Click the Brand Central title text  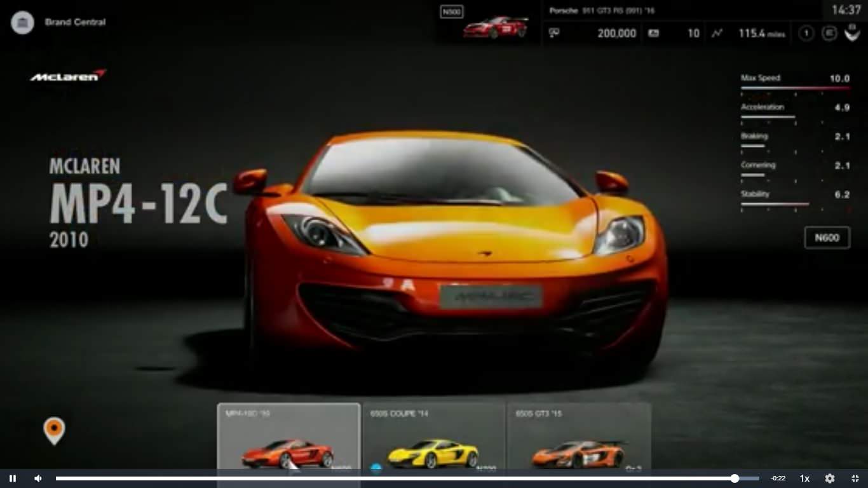75,22
